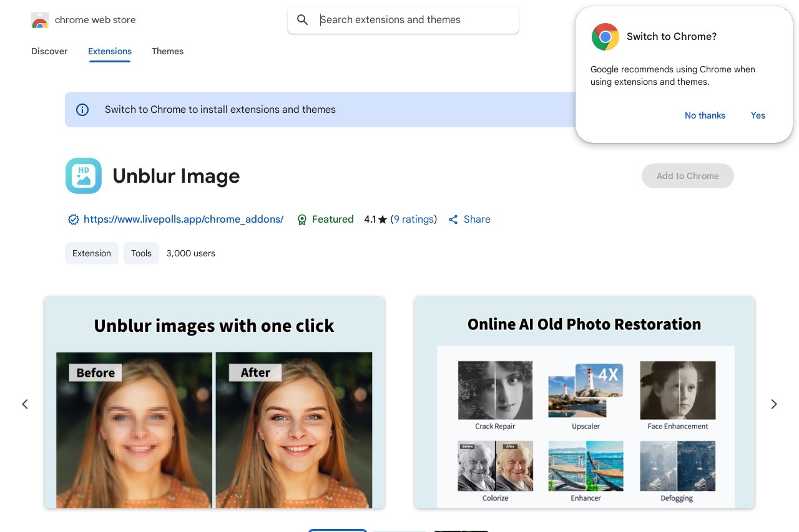Click the share icon
This screenshot has height=532, width=799.
tap(454, 220)
